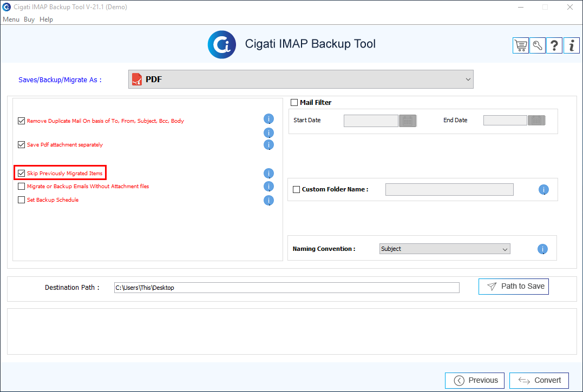Click info icon for Save Pdf attachment separately
Viewport: 583px width, 392px height.
point(268,145)
